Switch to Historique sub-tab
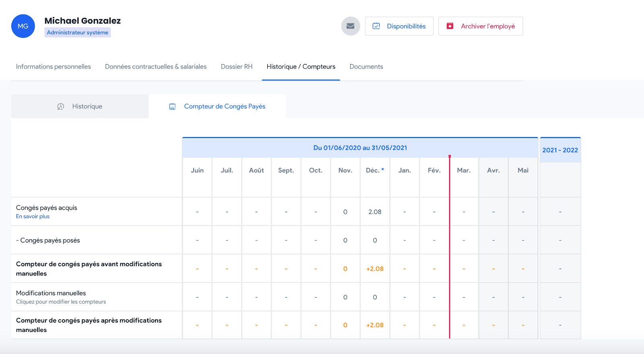 [80, 106]
